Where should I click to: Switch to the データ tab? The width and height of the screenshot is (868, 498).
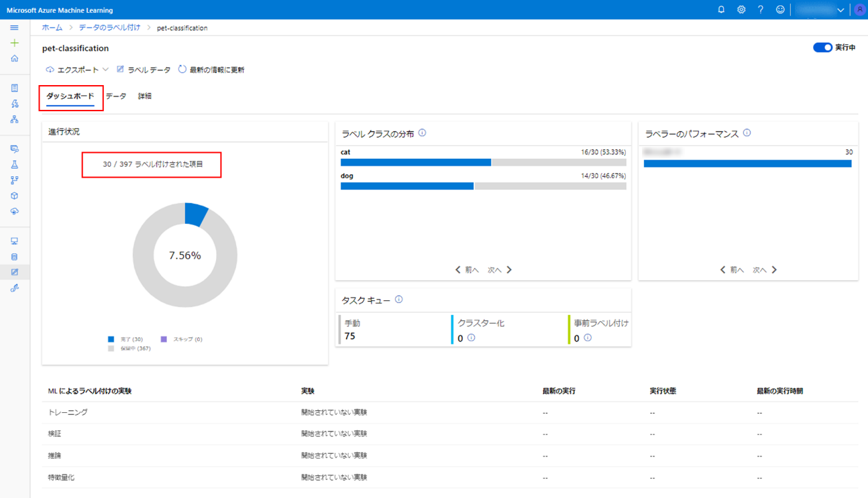coord(116,97)
